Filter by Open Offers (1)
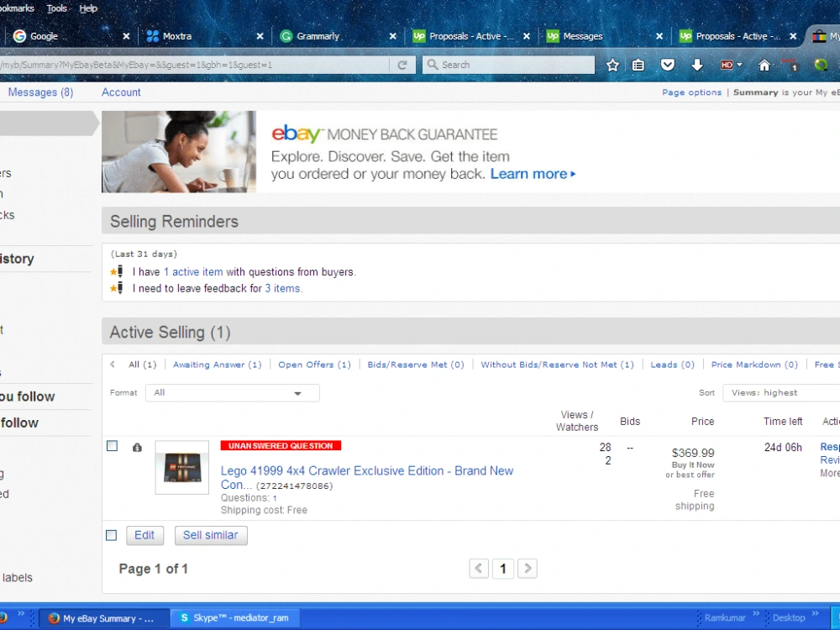The image size is (840, 630). tap(314, 365)
